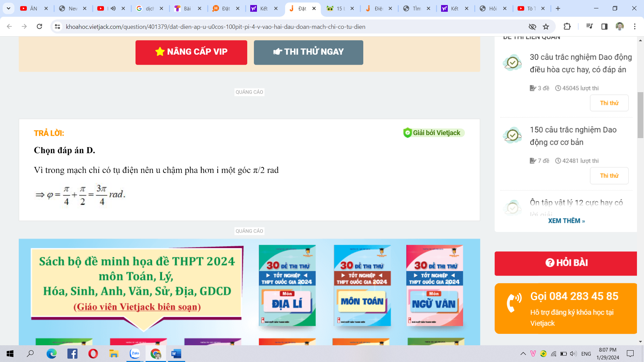Expand XEM THÊM related tests list
Image resolution: width=644 pixels, height=362 pixels.
pos(566,221)
